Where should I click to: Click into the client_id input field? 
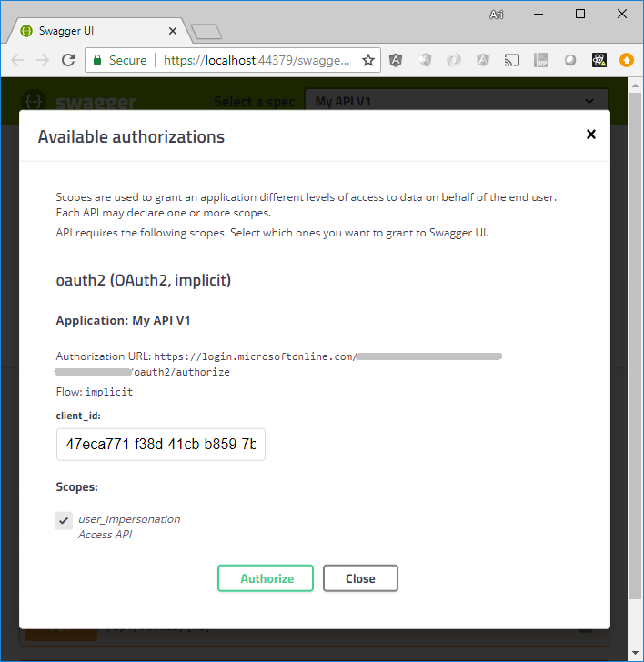[161, 445]
